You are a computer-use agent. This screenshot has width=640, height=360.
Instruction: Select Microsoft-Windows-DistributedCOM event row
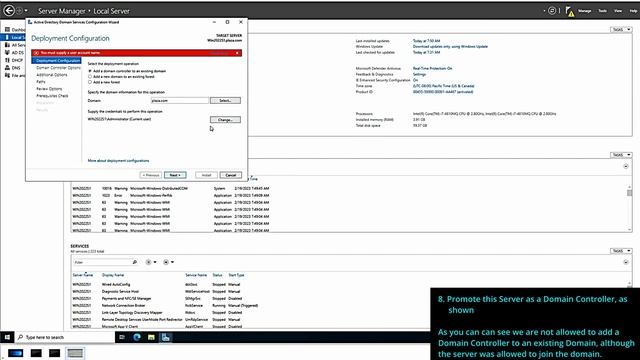tap(171, 189)
